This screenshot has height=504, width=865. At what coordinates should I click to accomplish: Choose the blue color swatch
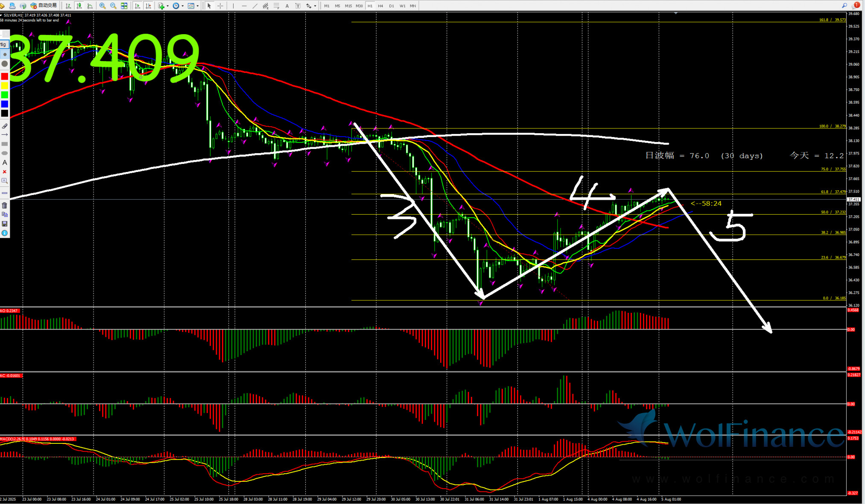5,104
